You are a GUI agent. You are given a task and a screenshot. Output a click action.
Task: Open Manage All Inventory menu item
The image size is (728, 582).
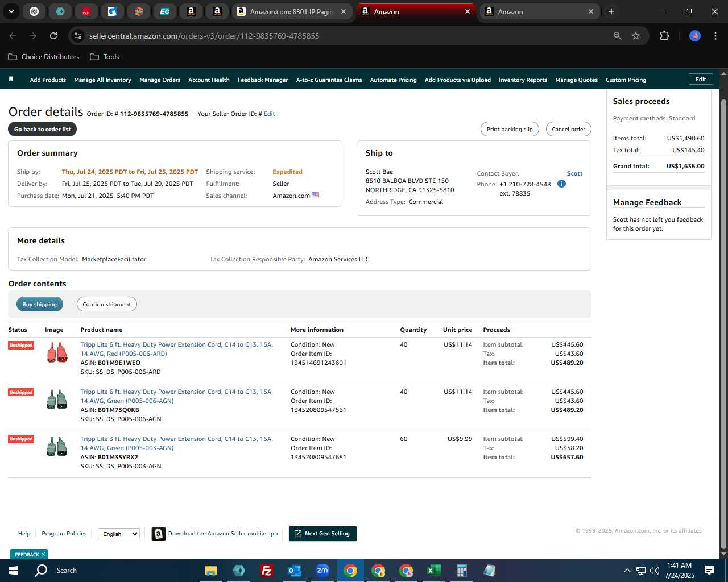click(x=102, y=80)
